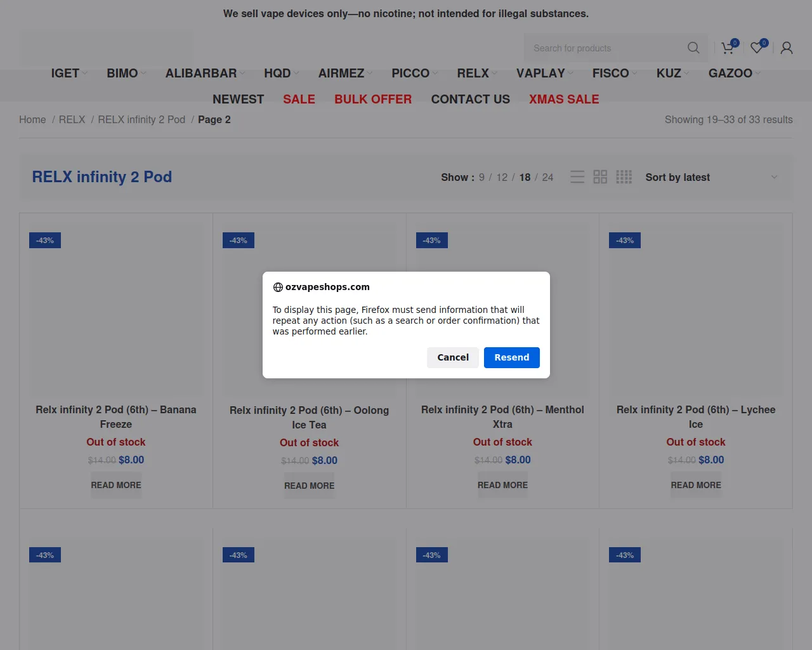Expand the AIRMEZ menu chevron
812x650 pixels.
tap(370, 74)
